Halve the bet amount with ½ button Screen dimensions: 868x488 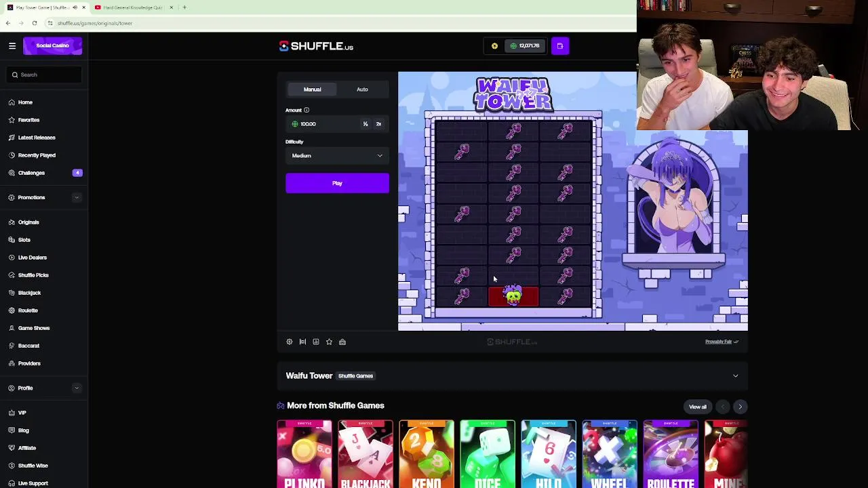(x=366, y=124)
